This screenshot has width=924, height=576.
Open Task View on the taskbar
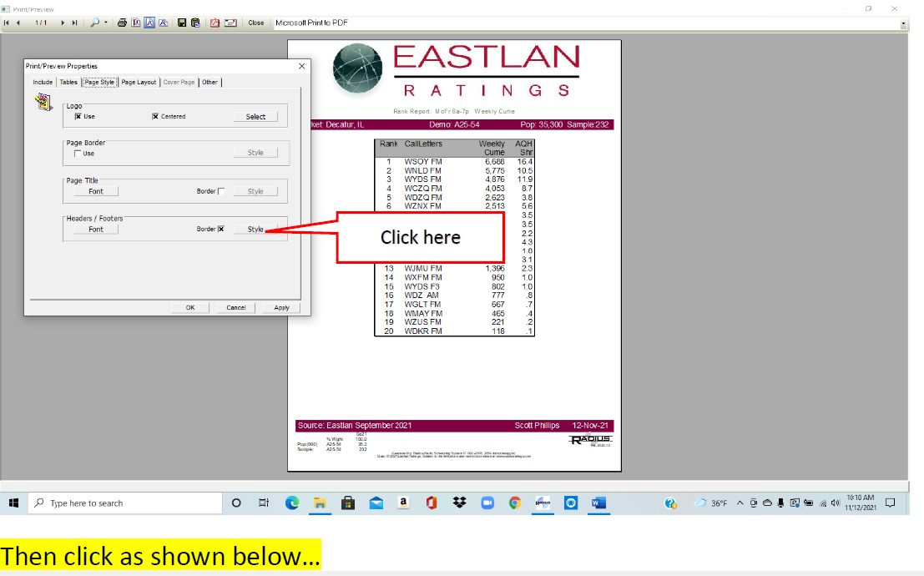click(x=264, y=503)
